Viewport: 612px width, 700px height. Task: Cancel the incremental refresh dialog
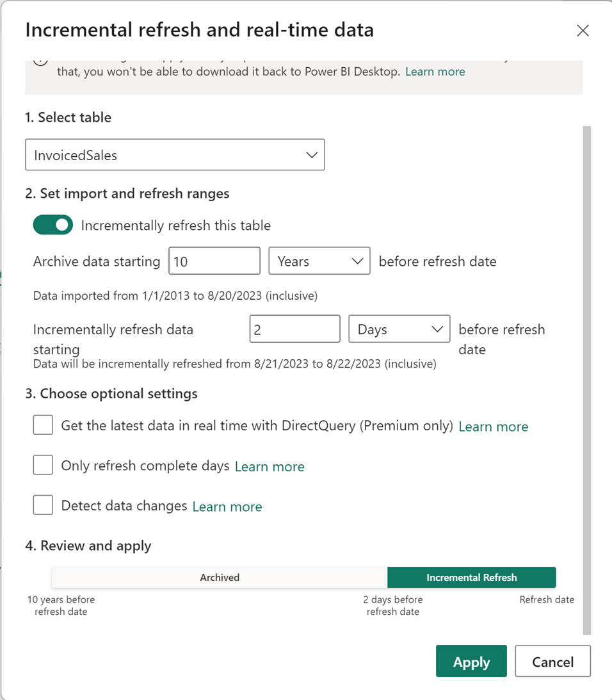tap(552, 661)
